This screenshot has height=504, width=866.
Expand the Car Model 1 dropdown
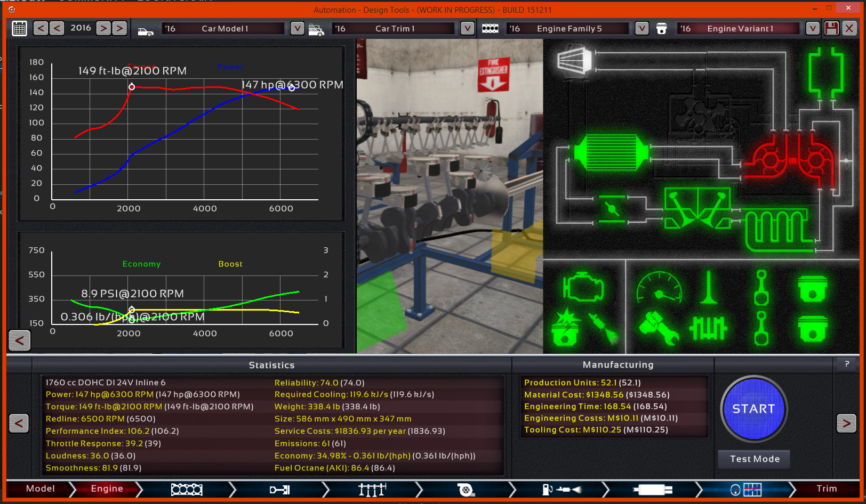(x=297, y=29)
